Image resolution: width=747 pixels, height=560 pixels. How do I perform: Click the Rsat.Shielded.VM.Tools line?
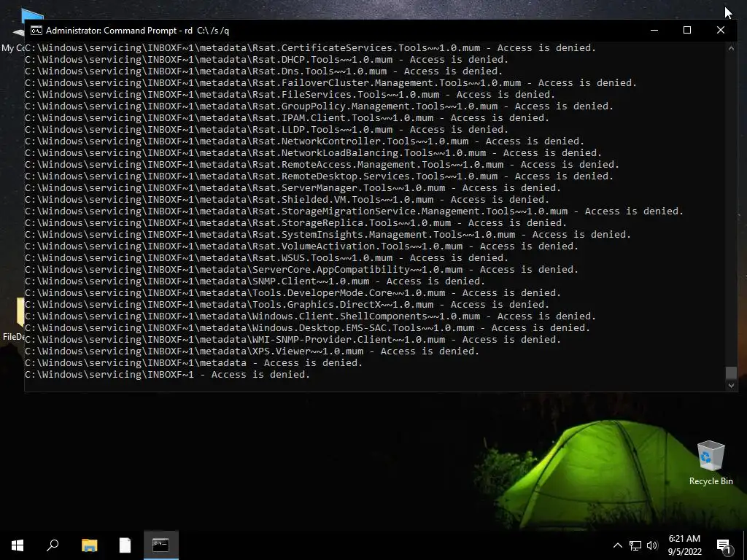[287, 200]
